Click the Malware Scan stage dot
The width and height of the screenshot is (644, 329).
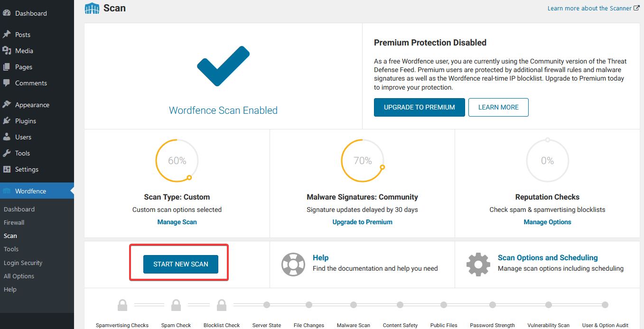pos(353,305)
